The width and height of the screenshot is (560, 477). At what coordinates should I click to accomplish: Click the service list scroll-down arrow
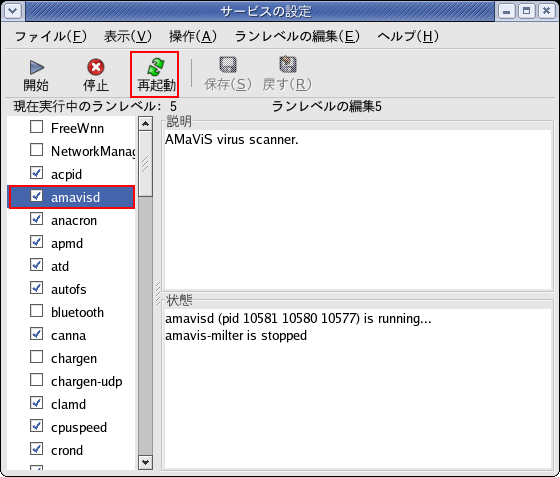(x=145, y=462)
